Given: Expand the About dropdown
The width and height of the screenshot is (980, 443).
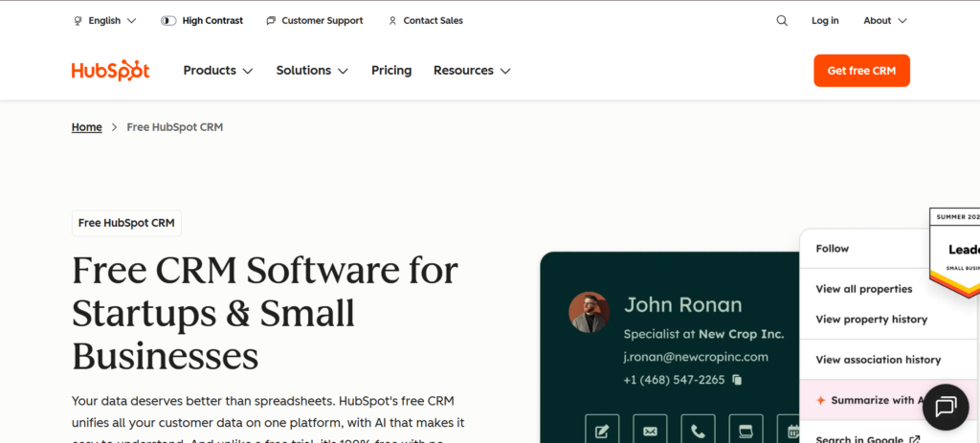Looking at the screenshot, I should 885,21.
